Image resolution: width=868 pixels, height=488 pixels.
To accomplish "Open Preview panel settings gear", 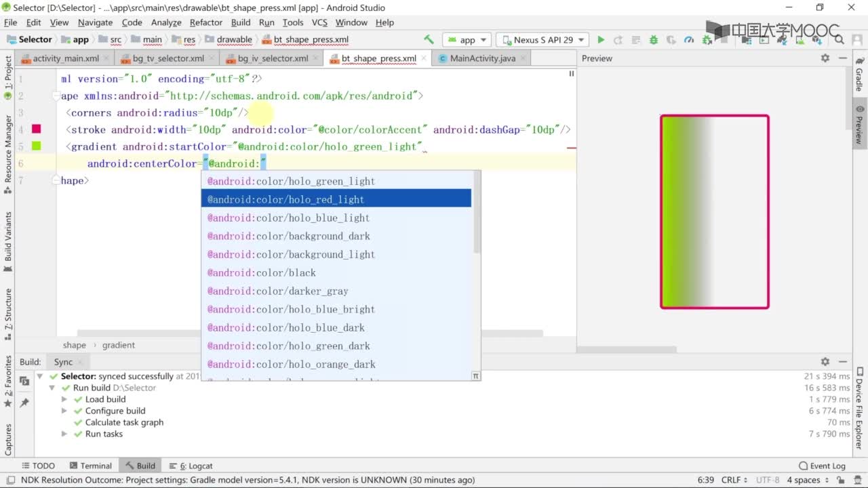I will [825, 58].
